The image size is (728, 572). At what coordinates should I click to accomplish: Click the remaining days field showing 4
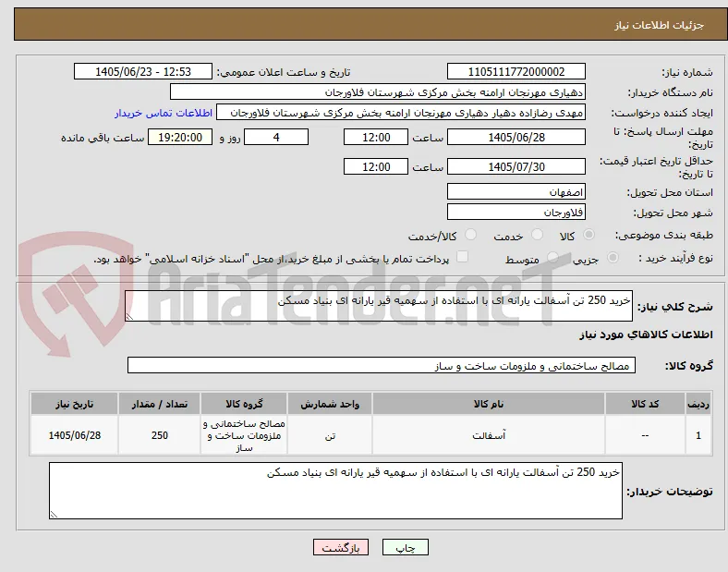click(x=276, y=137)
